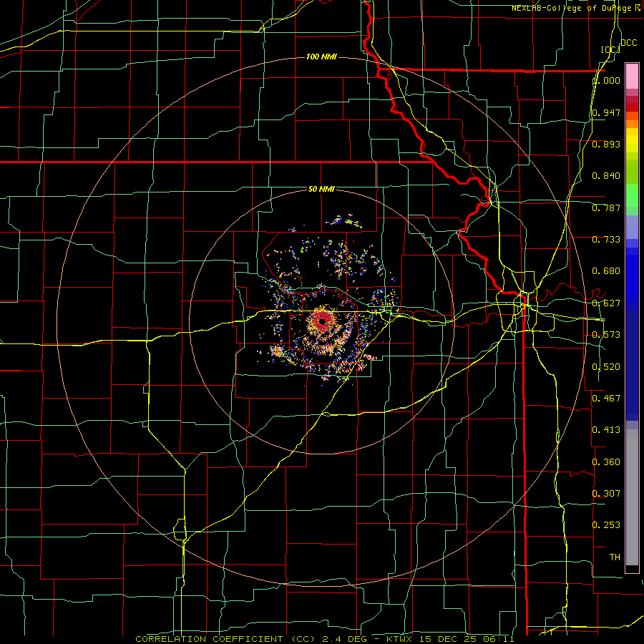
Task: Click the 0.467 legend value
Action: tap(606, 399)
